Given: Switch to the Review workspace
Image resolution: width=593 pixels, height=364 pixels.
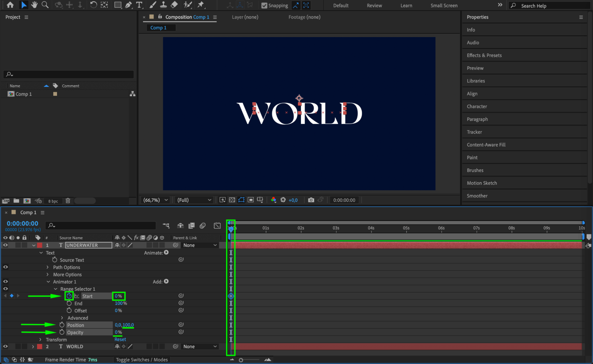Looking at the screenshot, I should (x=374, y=5).
